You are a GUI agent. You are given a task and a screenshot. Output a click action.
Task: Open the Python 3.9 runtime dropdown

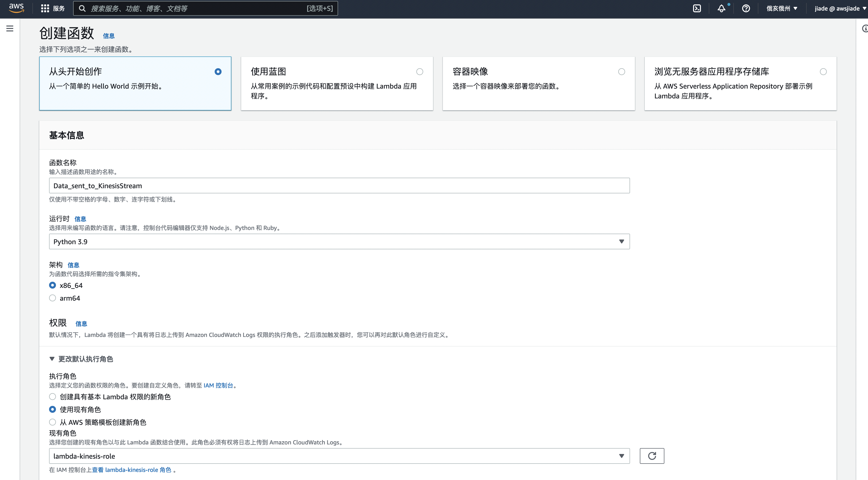point(339,242)
